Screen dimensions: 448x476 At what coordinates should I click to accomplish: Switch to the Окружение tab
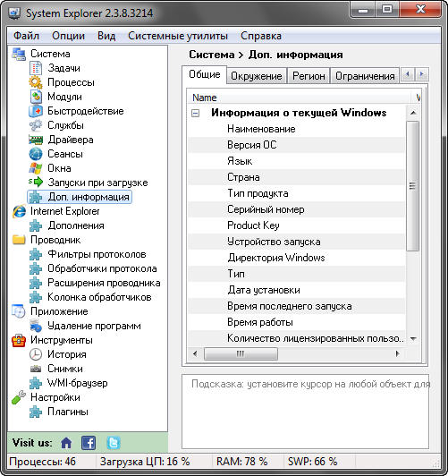click(x=257, y=76)
